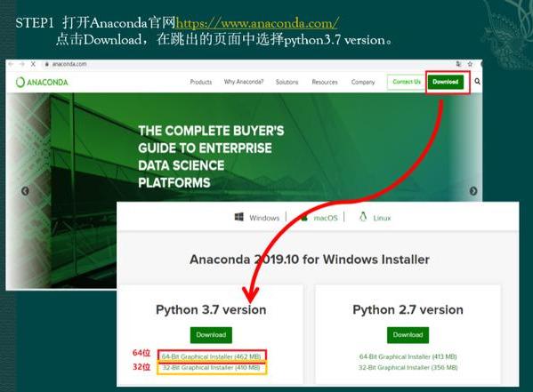Open the Why Anaconda? menu
Viewport: 533px width, 392px height.
(x=244, y=82)
